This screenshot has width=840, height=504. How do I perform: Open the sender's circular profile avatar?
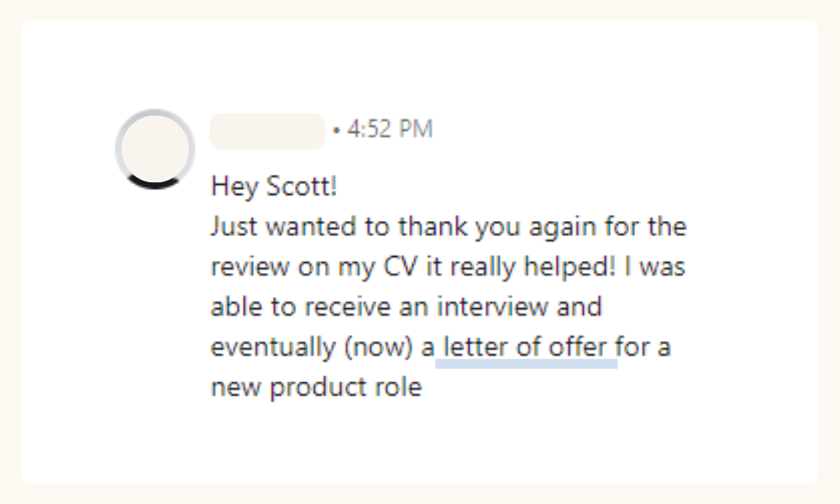pos(155,149)
